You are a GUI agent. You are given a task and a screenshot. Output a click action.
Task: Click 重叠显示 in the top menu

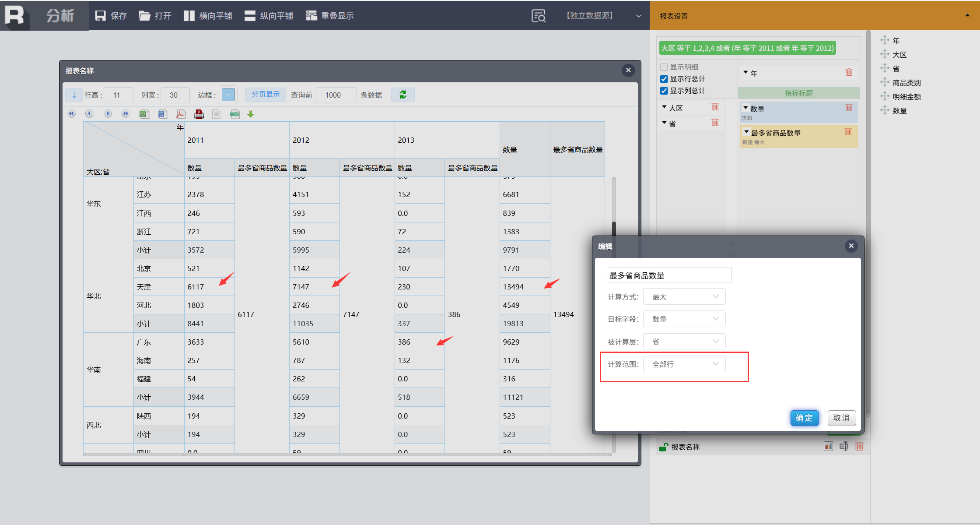coord(330,16)
